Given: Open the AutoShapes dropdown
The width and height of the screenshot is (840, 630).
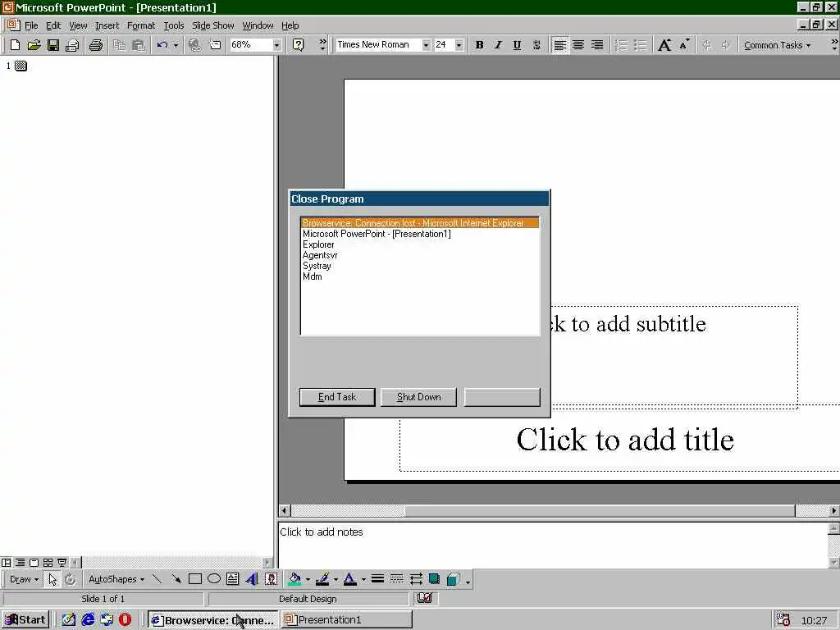Looking at the screenshot, I should pyautogui.click(x=116, y=579).
